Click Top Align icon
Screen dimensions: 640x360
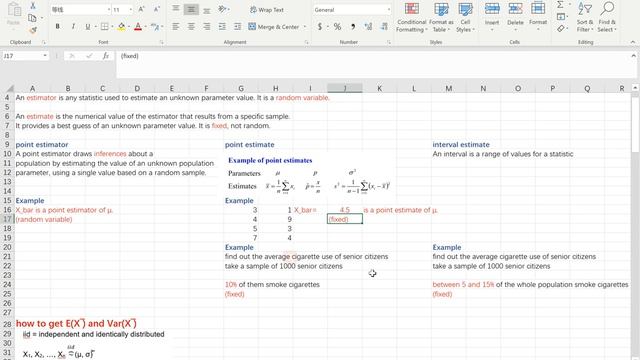click(x=176, y=9)
